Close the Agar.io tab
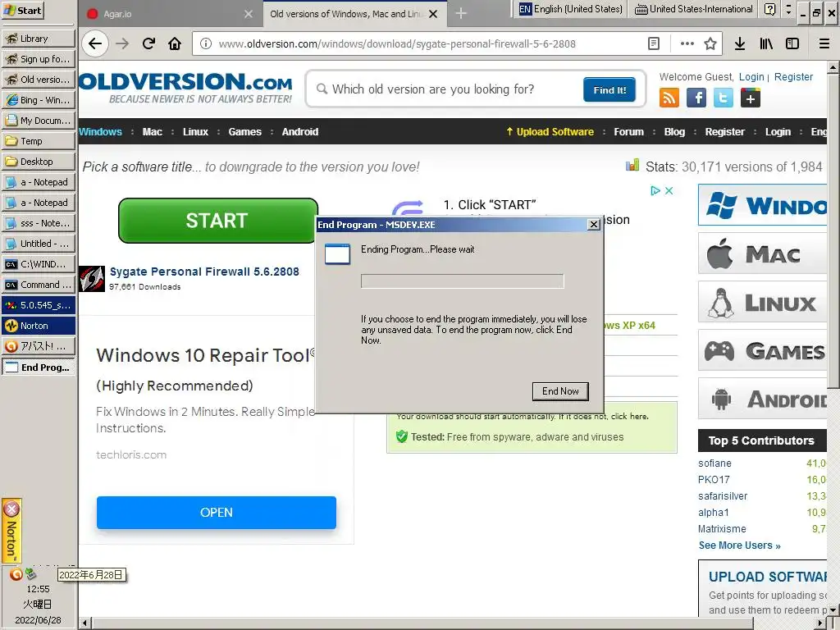This screenshot has height=630, width=840. (x=249, y=14)
